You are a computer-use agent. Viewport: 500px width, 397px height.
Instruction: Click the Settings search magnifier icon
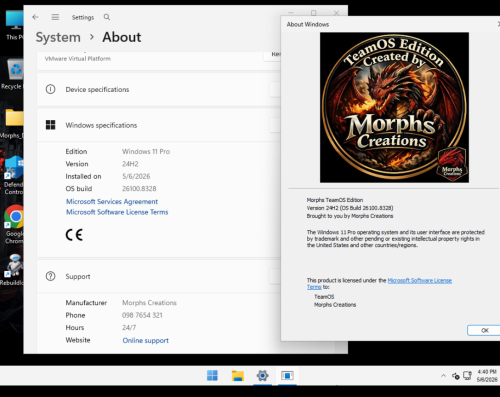tap(107, 17)
